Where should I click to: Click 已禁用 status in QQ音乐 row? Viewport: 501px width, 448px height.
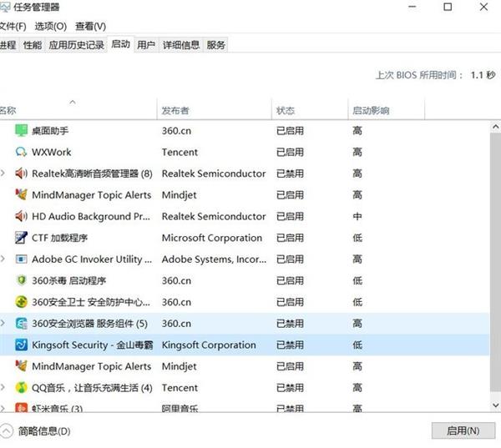[x=290, y=388]
